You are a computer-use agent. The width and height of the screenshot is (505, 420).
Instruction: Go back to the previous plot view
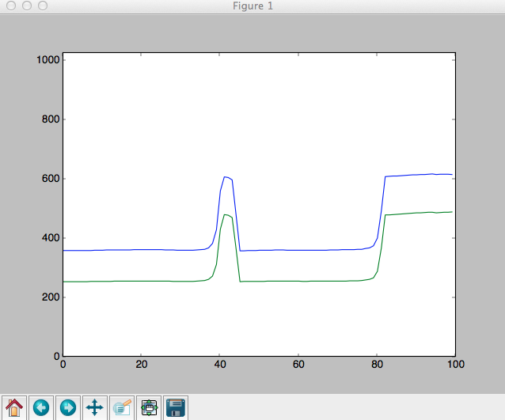pyautogui.click(x=41, y=407)
